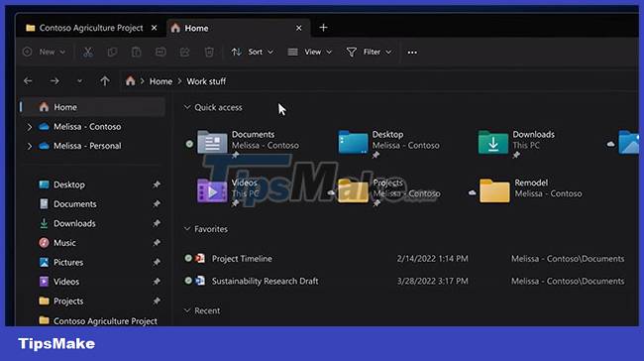Select Sustainability Research Draft file name
This screenshot has width=644, height=361.
coord(265,281)
